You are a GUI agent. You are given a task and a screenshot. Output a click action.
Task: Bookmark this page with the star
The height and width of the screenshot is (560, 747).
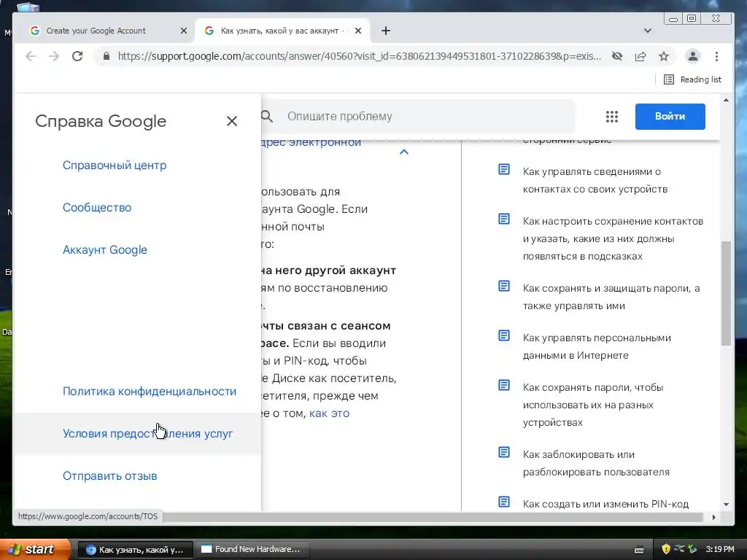pos(664,56)
